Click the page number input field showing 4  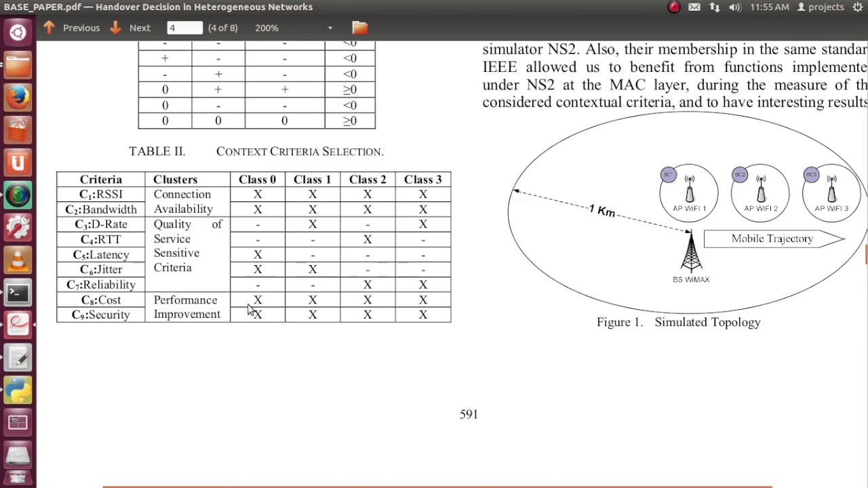[184, 28]
